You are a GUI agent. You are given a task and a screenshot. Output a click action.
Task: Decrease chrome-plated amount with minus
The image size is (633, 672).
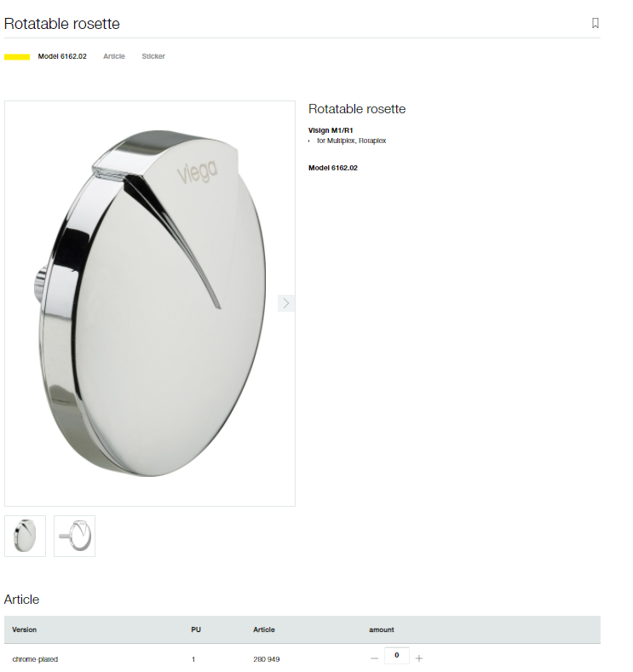pos(375,658)
